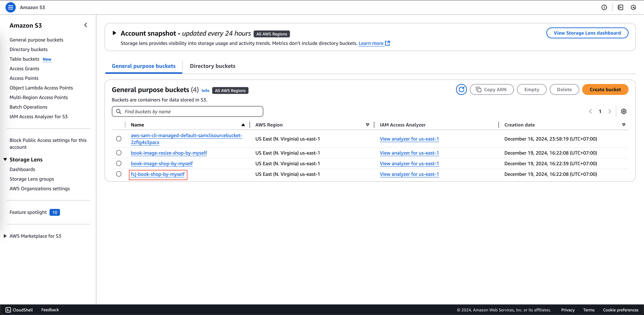Collapse the Amazon S3 sidebar with arrow

[x=86, y=25]
